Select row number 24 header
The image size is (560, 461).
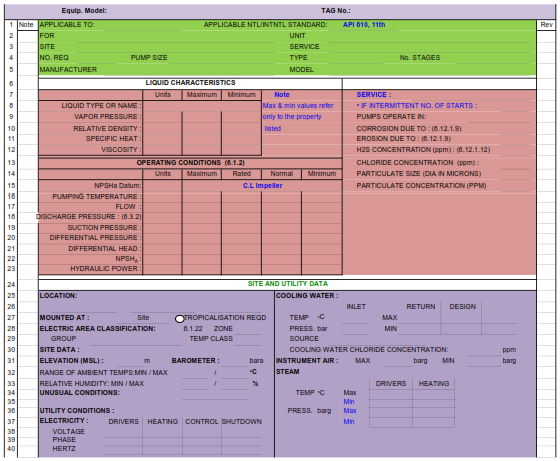(x=11, y=285)
